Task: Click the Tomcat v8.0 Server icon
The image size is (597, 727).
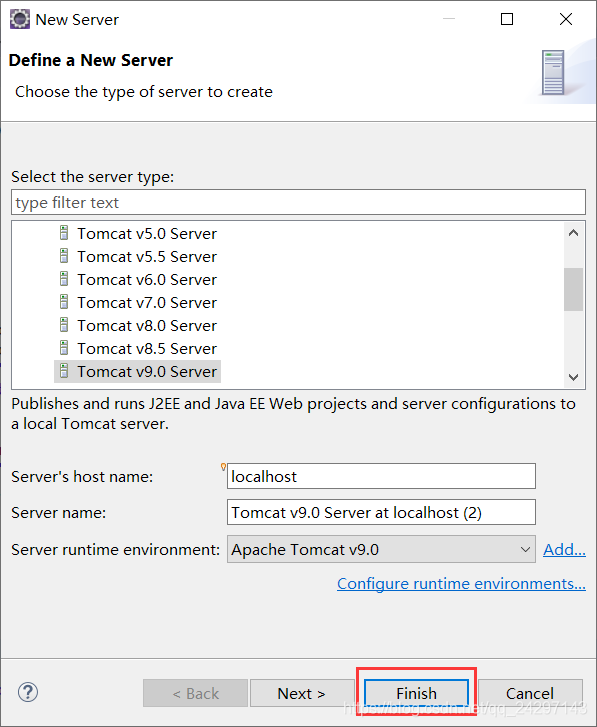Action: pyautogui.click(x=64, y=325)
